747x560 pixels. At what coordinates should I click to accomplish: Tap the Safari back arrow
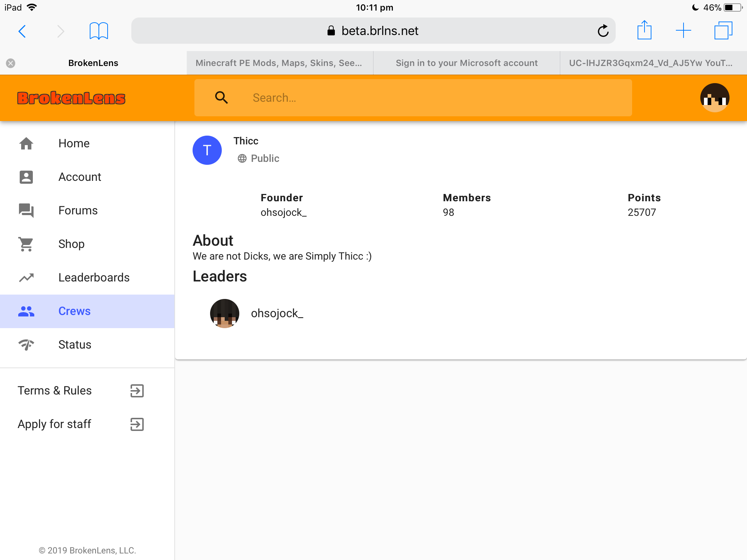tap(22, 31)
